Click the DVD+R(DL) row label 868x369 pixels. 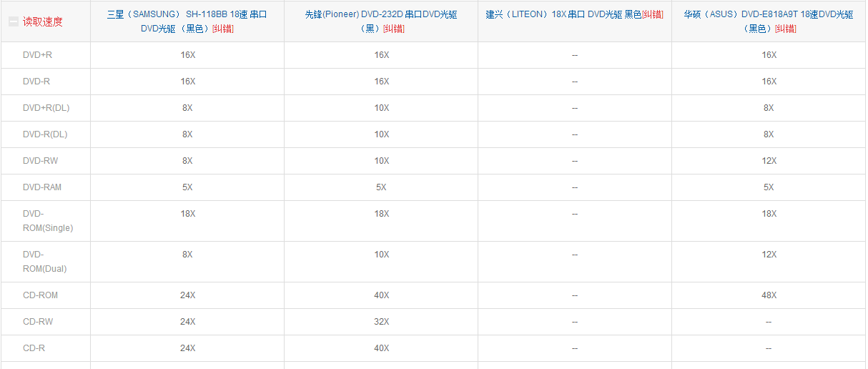46,108
